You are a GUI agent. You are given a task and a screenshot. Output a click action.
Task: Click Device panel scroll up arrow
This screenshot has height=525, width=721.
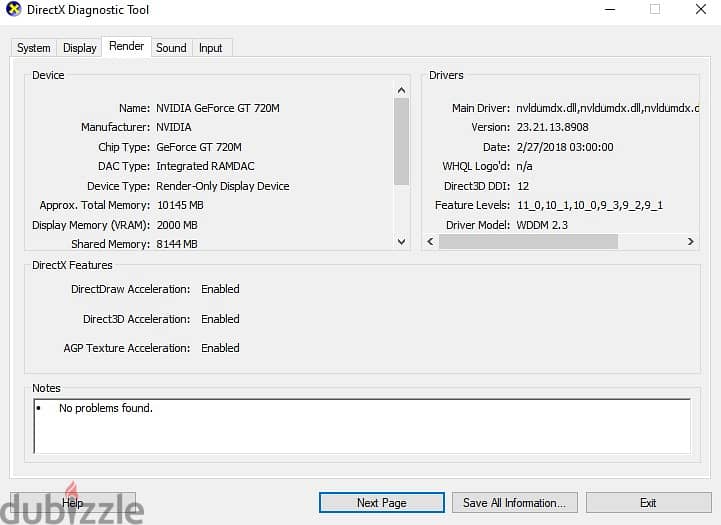401,90
